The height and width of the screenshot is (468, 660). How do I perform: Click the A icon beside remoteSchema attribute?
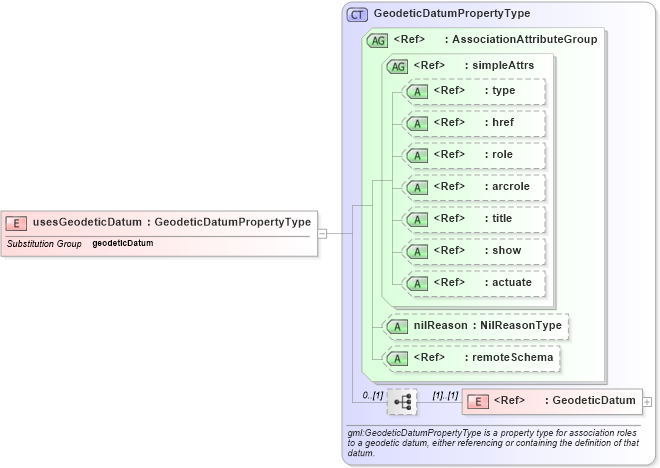click(x=397, y=359)
